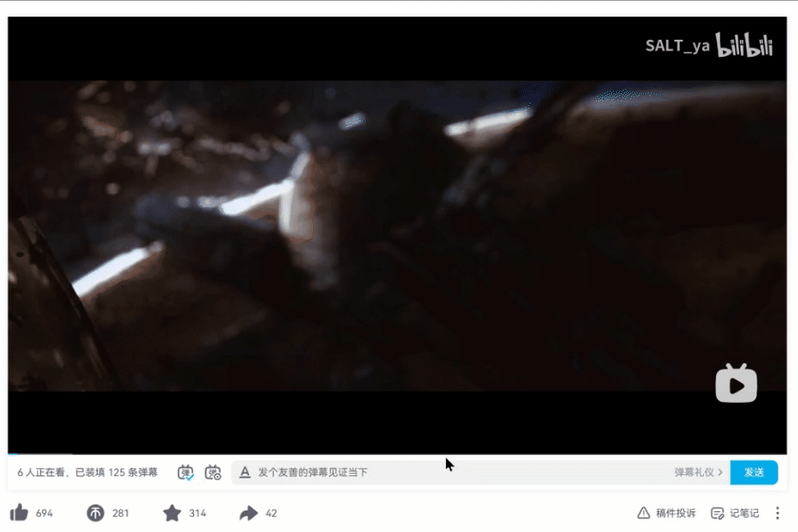
Task: Like the video with thumbs-up icon
Action: coord(19,513)
